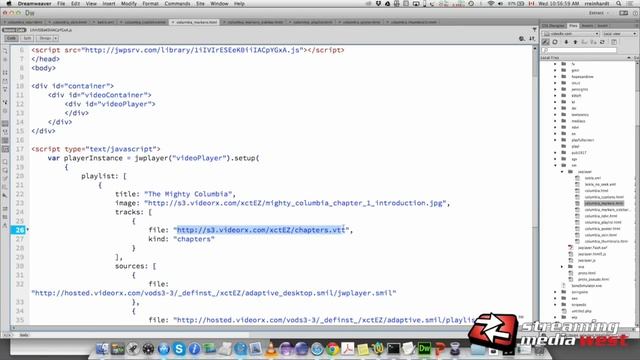This screenshot has height=360, width=640.
Task: Click the filter icon at top of document toolbar
Action: [535, 30]
